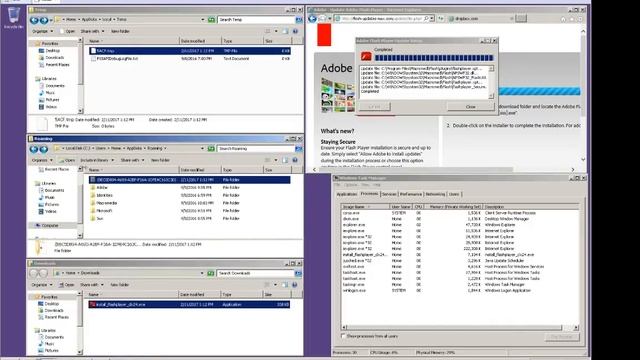The width and height of the screenshot is (640, 360).
Task: Click the Home icon in Internet Explorer
Action: click(x=563, y=19)
